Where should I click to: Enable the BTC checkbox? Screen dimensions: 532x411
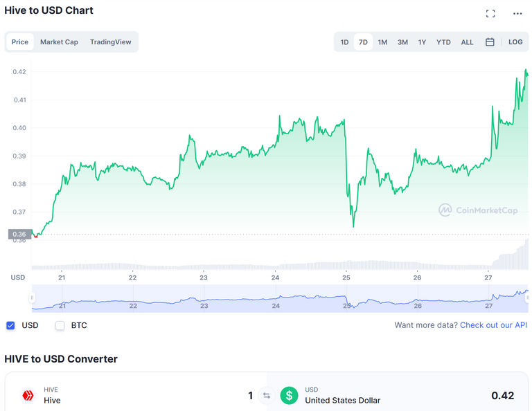tap(60, 325)
